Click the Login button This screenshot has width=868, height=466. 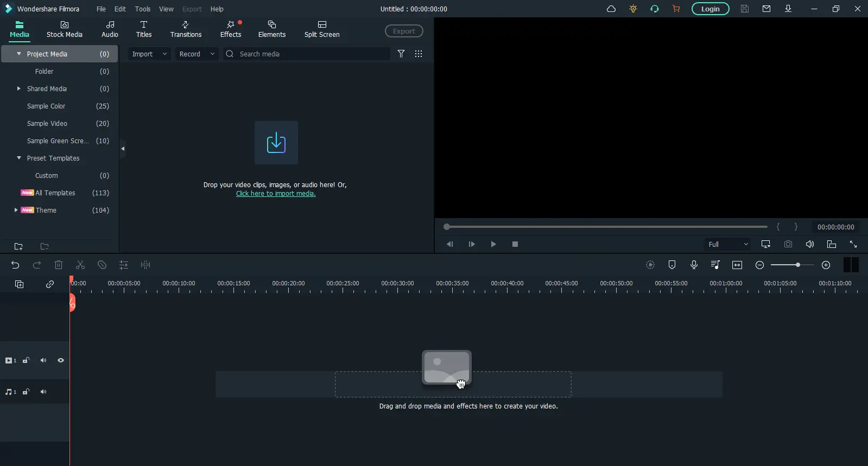[x=710, y=9]
